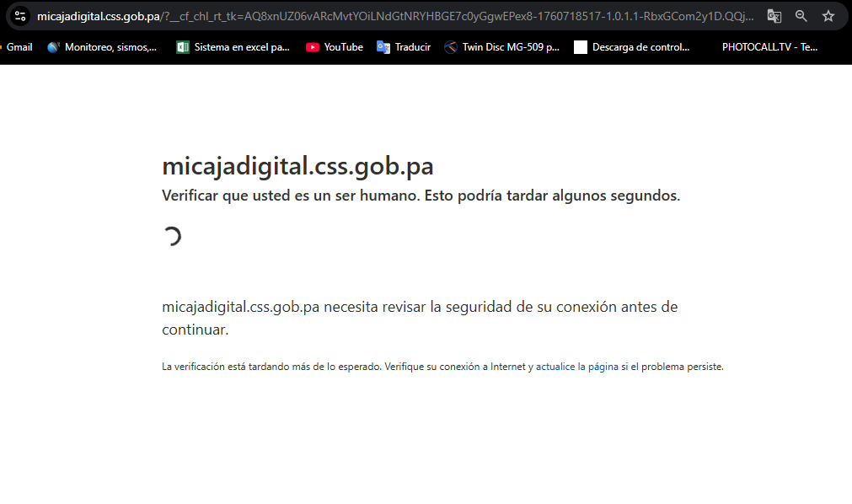Click the Google Translate bookmark icon
The height and width of the screenshot is (504, 852).
[383, 47]
